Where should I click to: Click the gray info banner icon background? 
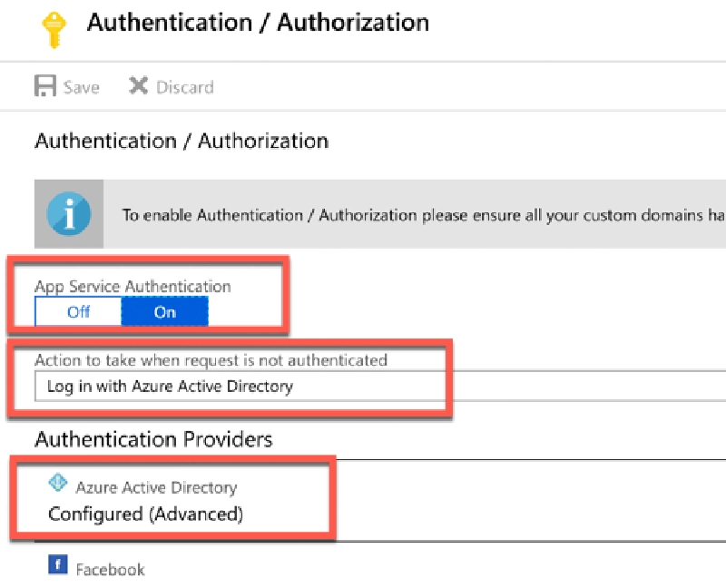[68, 214]
